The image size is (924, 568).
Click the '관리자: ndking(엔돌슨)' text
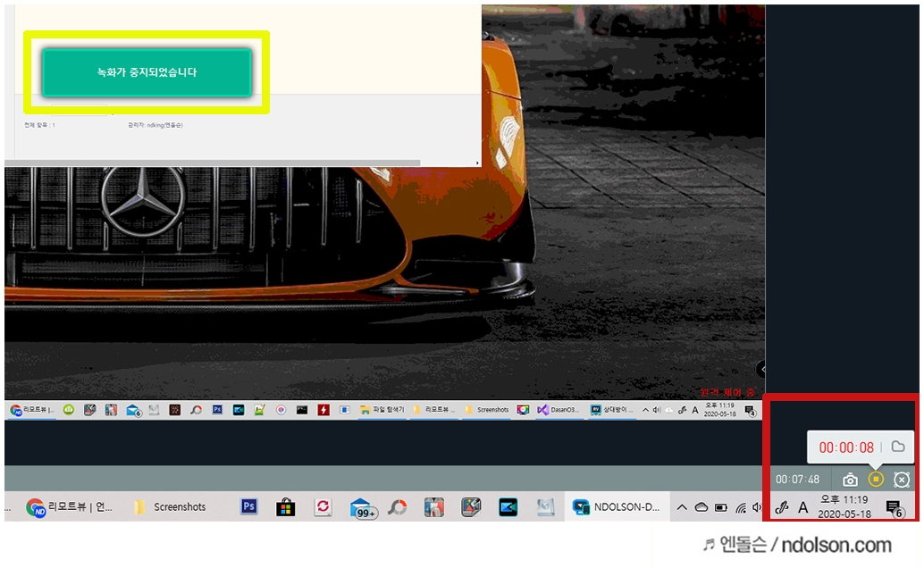155,125
